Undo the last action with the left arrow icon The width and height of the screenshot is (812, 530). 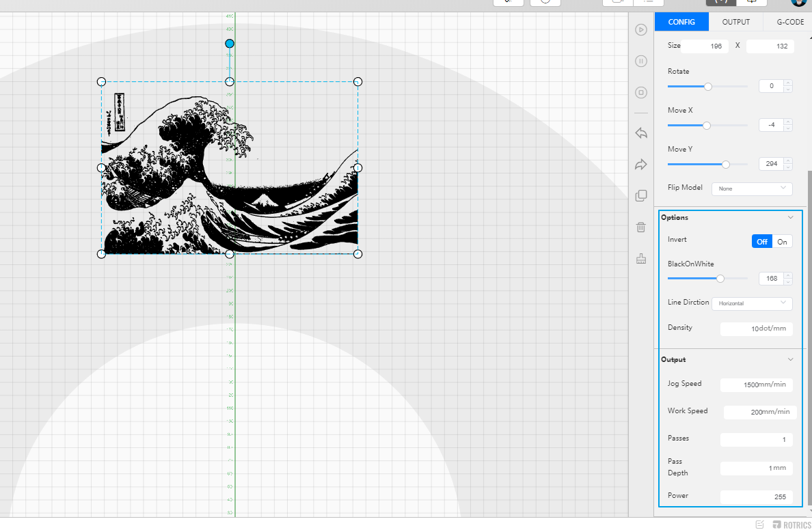pos(641,133)
